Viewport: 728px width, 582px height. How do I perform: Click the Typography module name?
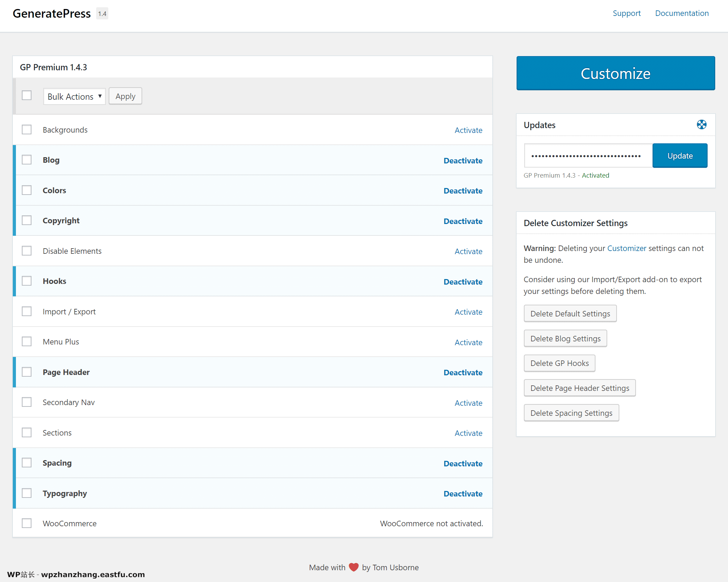[65, 494]
